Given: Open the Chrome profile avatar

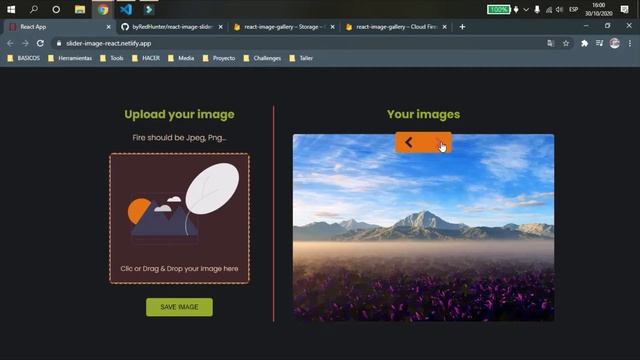Looking at the screenshot, I should 615,43.
